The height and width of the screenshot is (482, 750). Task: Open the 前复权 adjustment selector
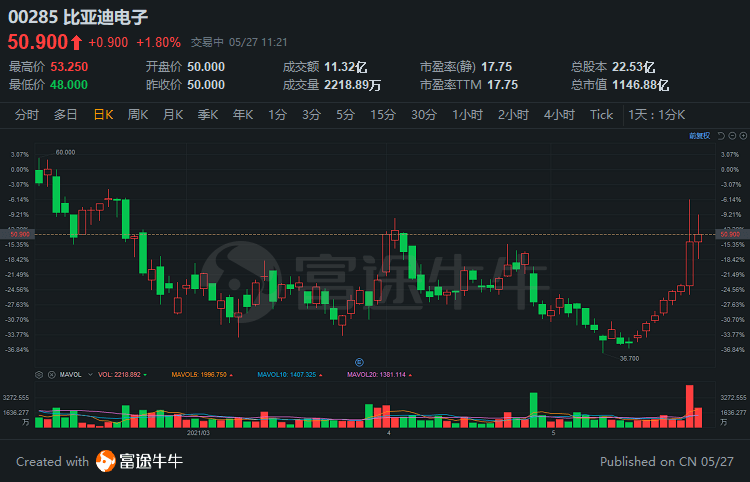pos(699,135)
